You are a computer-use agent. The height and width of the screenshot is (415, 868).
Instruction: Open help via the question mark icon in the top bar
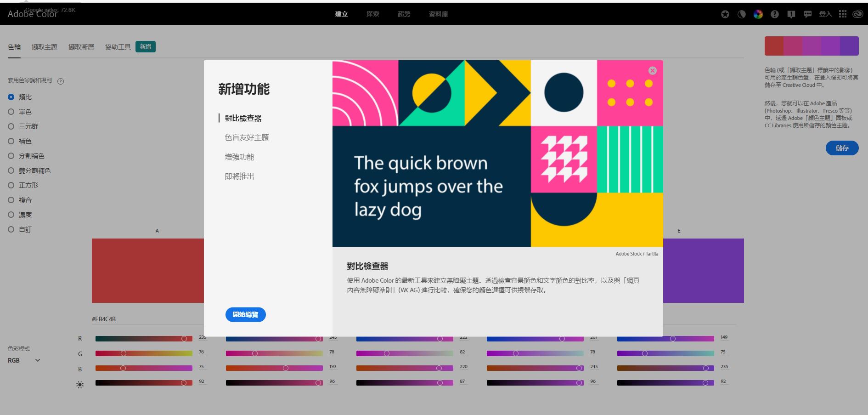pos(775,14)
